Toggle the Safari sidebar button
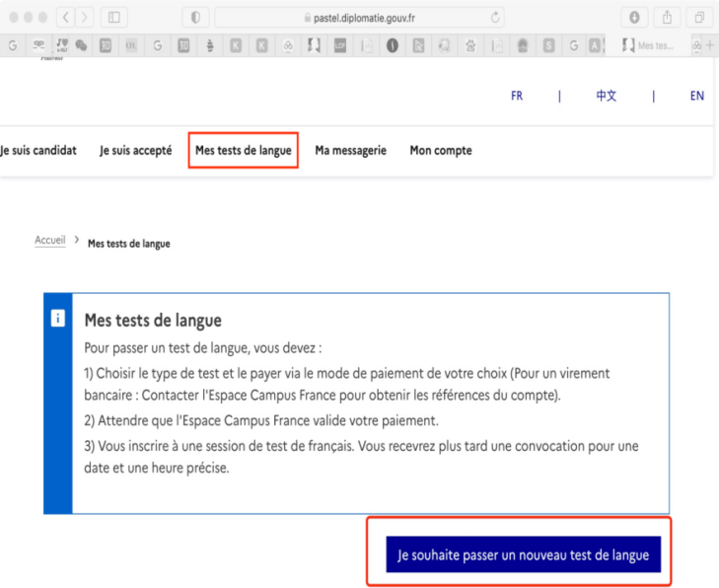 [113, 18]
